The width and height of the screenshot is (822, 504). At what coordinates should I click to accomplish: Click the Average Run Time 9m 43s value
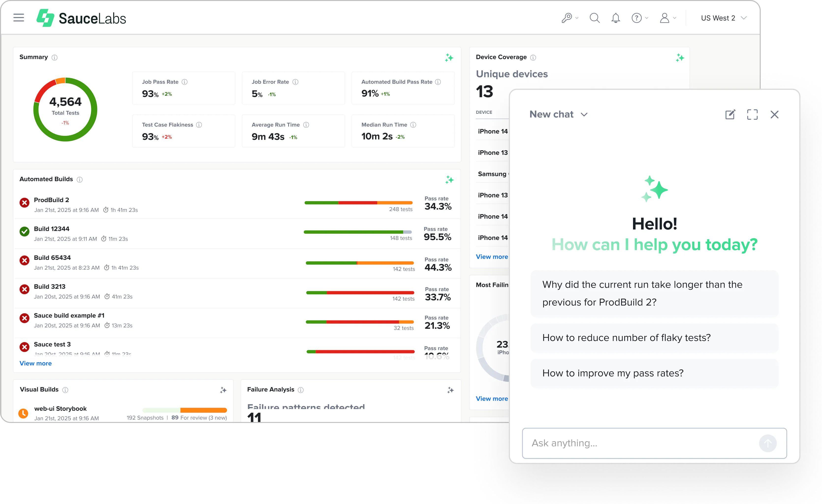click(268, 137)
